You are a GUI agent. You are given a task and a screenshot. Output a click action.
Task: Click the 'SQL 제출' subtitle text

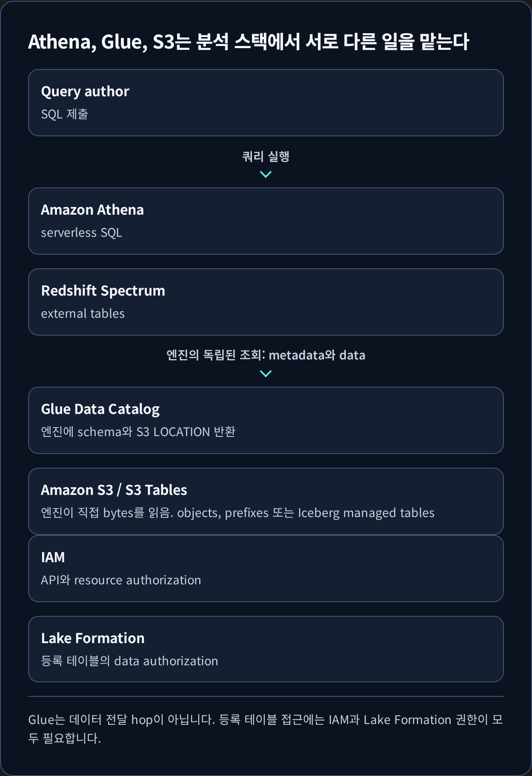tap(65, 114)
